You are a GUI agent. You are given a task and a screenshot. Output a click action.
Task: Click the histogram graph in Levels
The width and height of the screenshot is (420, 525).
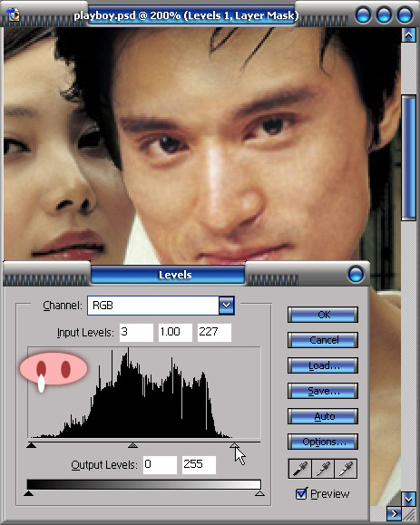click(x=144, y=393)
